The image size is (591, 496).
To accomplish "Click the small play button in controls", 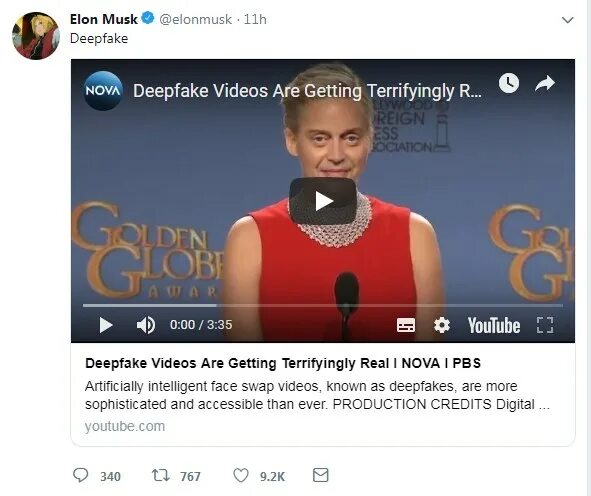I will pyautogui.click(x=106, y=325).
